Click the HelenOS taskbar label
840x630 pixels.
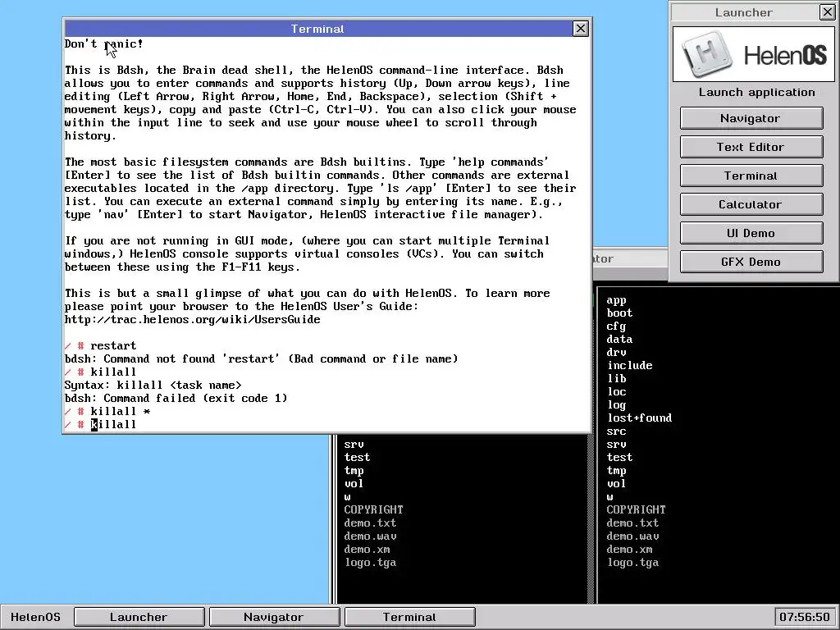coord(35,617)
